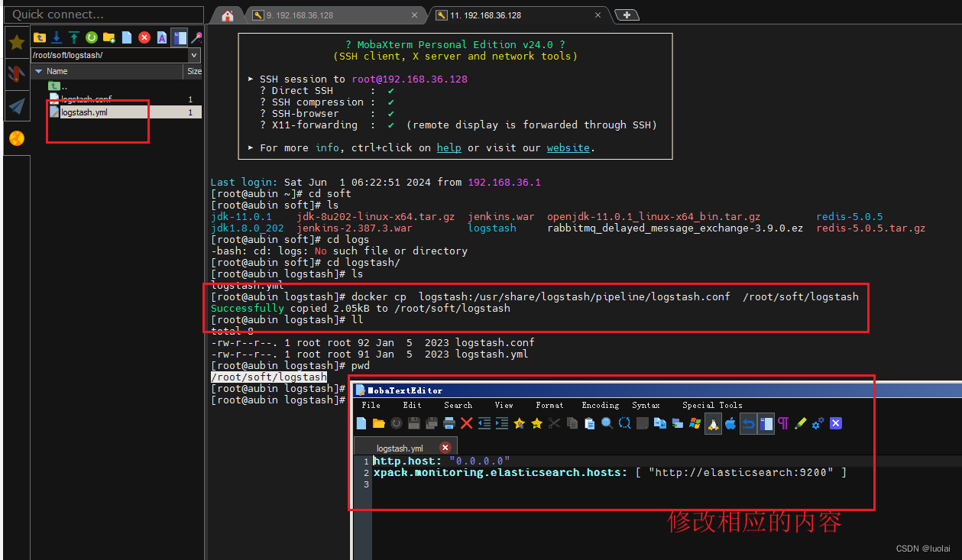The width and height of the screenshot is (962, 560).
Task: Go to the Home tab
Action: [x=227, y=15]
